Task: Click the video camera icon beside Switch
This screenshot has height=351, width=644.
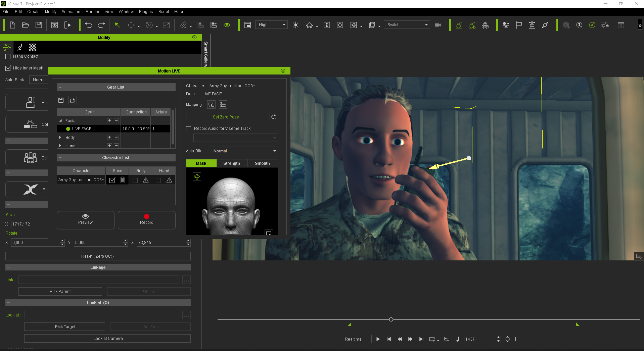Action: click(438, 25)
